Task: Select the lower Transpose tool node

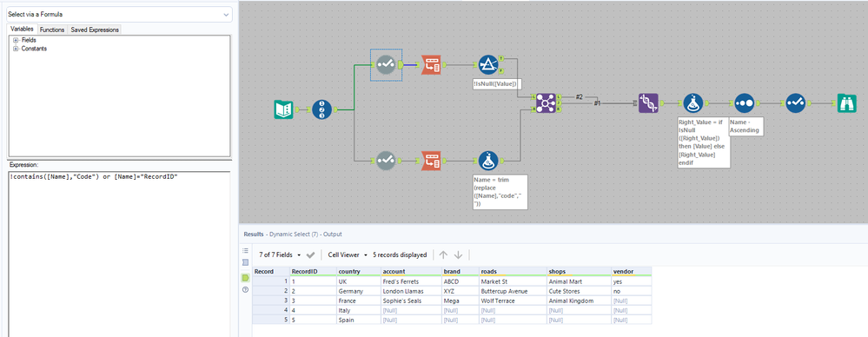Action: click(x=431, y=161)
